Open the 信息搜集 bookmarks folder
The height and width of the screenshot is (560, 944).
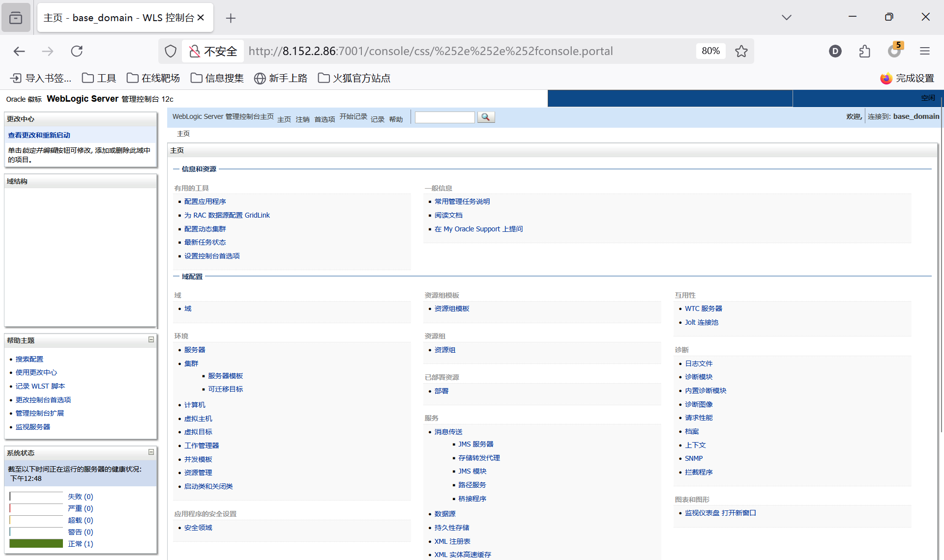click(217, 78)
